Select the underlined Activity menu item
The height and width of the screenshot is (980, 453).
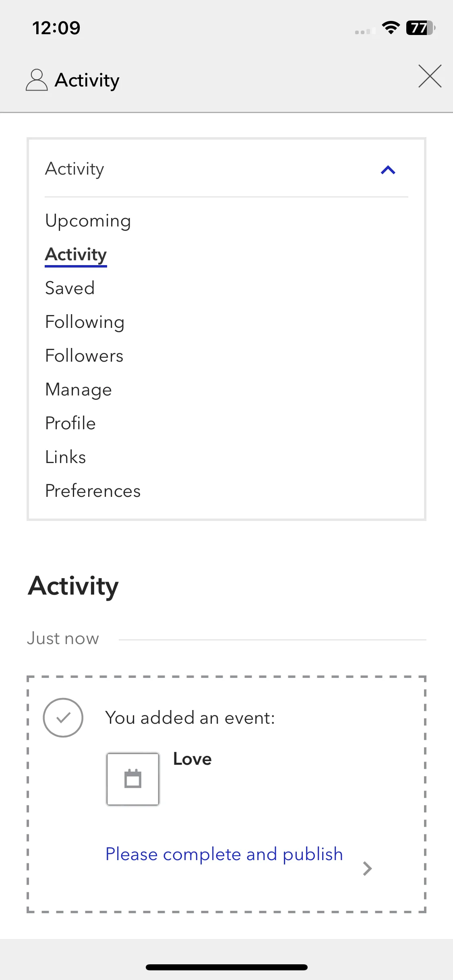pyautogui.click(x=76, y=255)
